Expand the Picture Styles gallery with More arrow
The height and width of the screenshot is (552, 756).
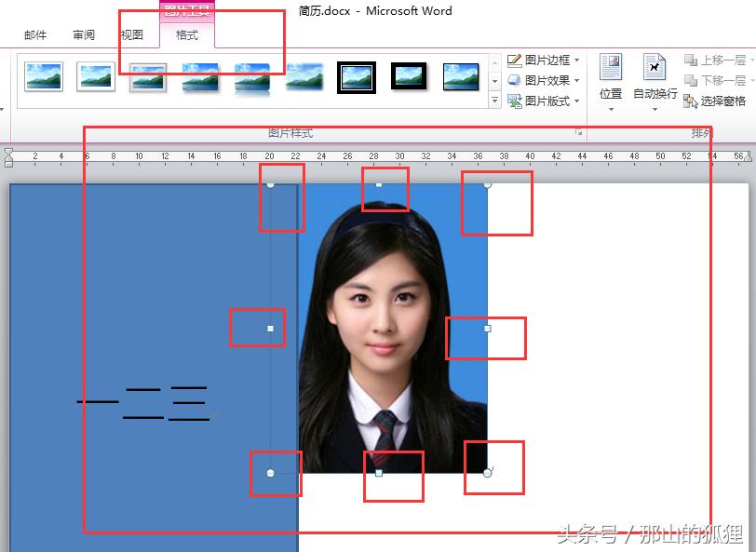click(x=495, y=101)
